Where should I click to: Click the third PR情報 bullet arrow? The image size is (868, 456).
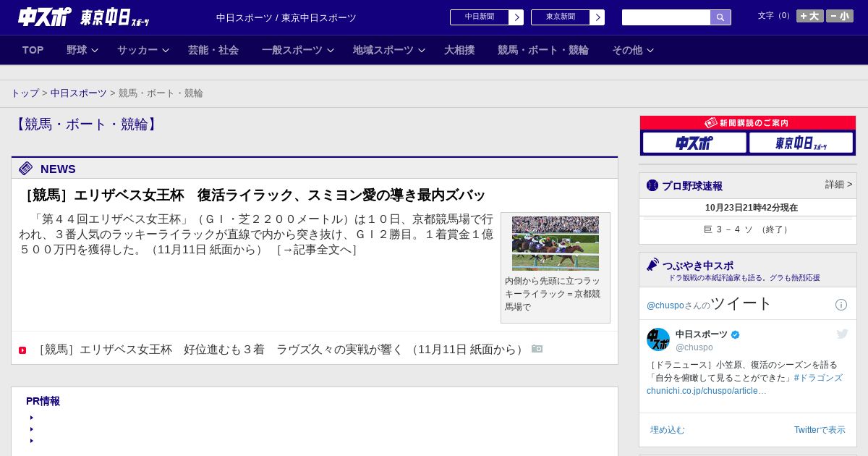pos(32,441)
